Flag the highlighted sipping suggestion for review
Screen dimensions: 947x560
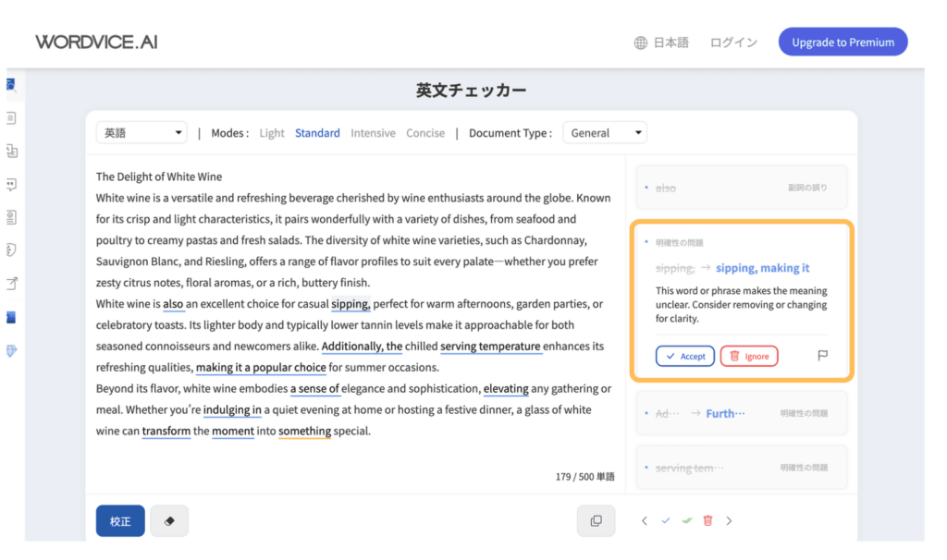(x=821, y=355)
